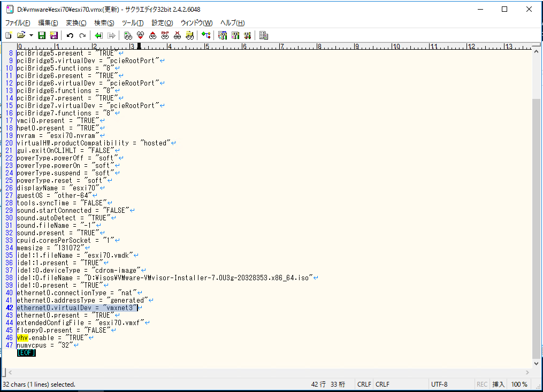Click the extendedConfigFile = "esxi70.vmxf" line
The image size is (543, 392).
(x=80, y=322)
